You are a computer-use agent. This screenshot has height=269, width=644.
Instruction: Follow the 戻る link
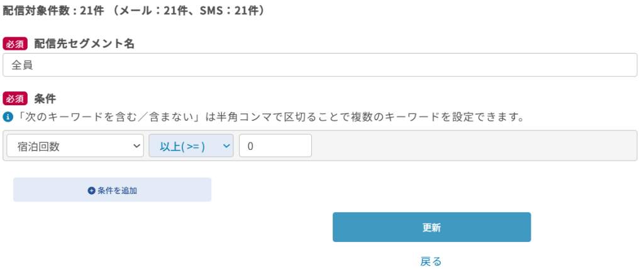431,261
